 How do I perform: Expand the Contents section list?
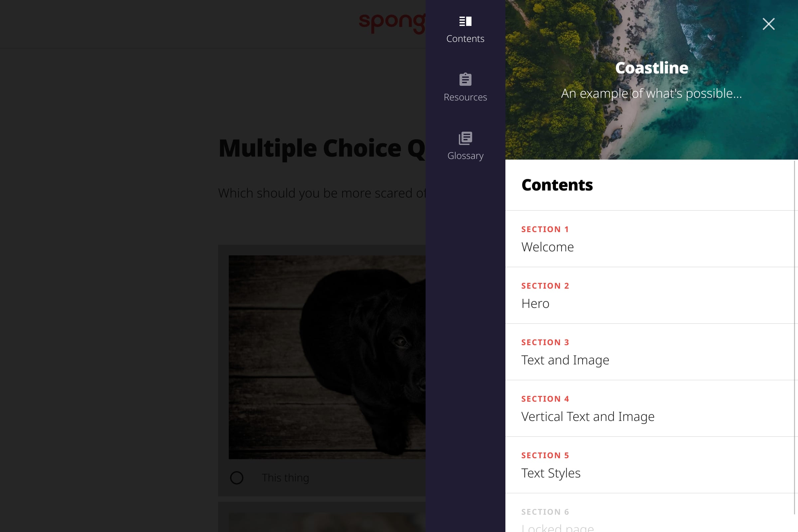(465, 29)
